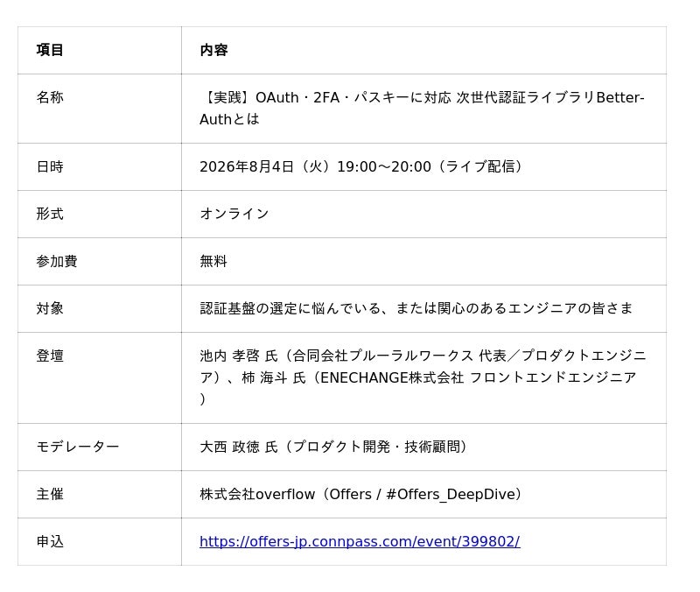Viewport: 700px width, 592px height.
Task: Click the Better-Auth event title text
Action: [423, 108]
